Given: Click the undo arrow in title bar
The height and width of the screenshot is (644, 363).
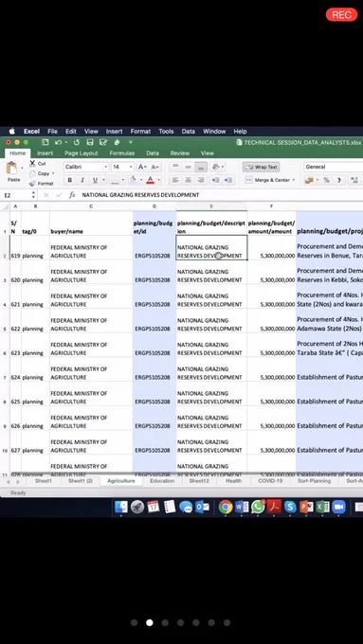Looking at the screenshot, I should point(58,142).
